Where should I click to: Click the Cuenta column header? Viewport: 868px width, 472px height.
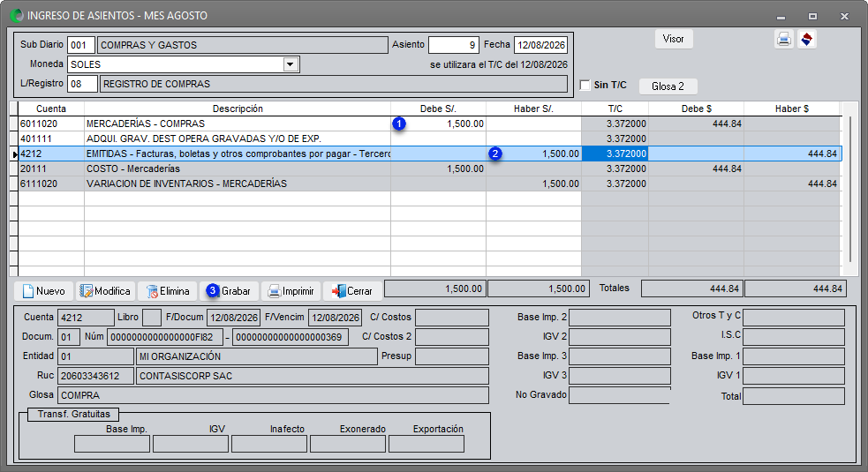click(x=51, y=109)
